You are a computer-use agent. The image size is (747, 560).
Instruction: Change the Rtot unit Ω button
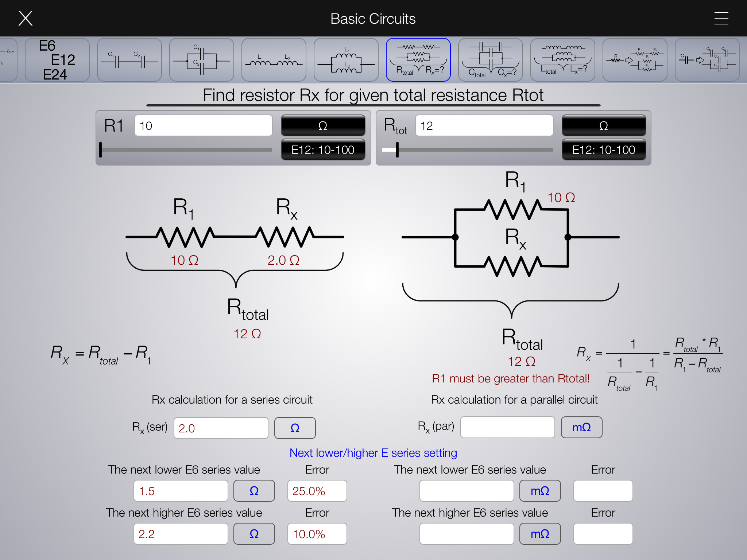click(604, 125)
